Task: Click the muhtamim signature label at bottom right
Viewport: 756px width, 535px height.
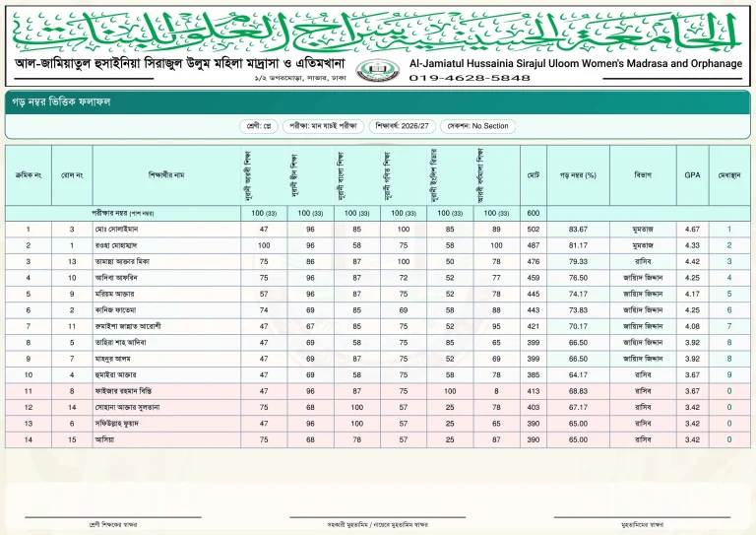Action: pos(642,524)
